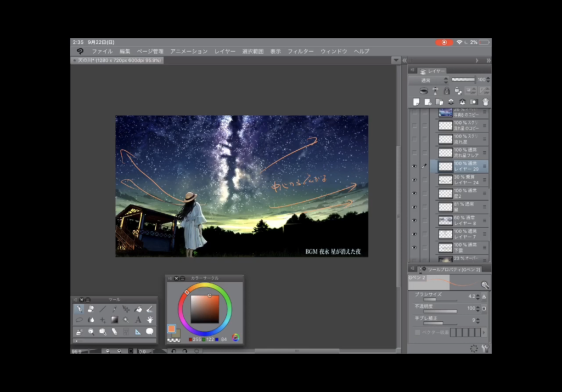The height and width of the screenshot is (392, 562).
Task: Adjust the 不透明度 opacity stepper arrows
Action: pyautogui.click(x=478, y=308)
